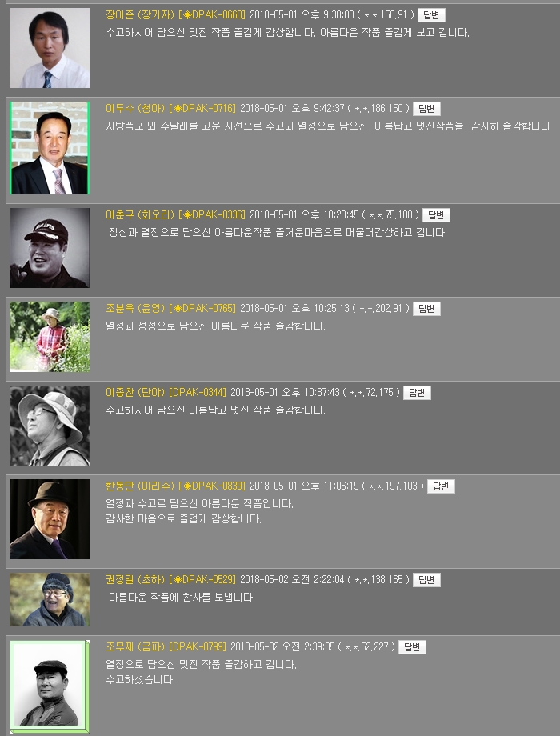The image size is (560, 736).
Task: Click 권정길's beanie portrait thumbnail
Action: point(50,599)
